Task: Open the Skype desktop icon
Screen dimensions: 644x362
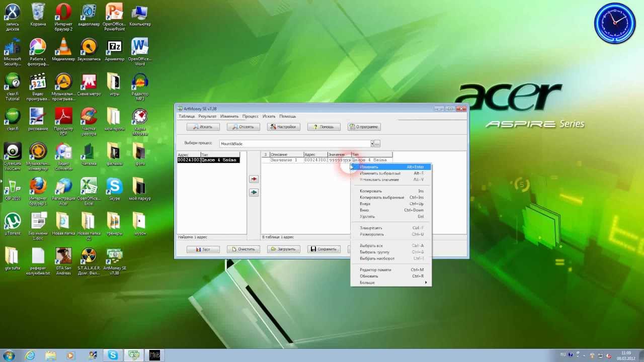Action: point(114,189)
